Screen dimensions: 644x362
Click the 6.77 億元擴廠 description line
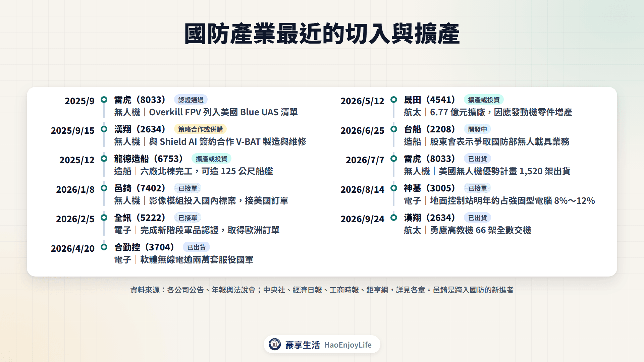(x=488, y=112)
